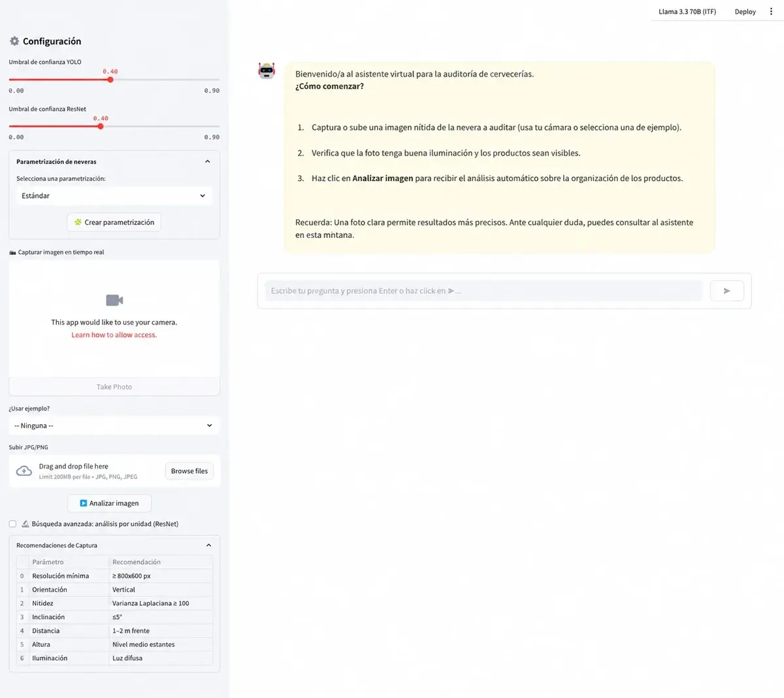Click the ≤5° table cell
Viewport: 784px width, 698px height.
tap(161, 617)
